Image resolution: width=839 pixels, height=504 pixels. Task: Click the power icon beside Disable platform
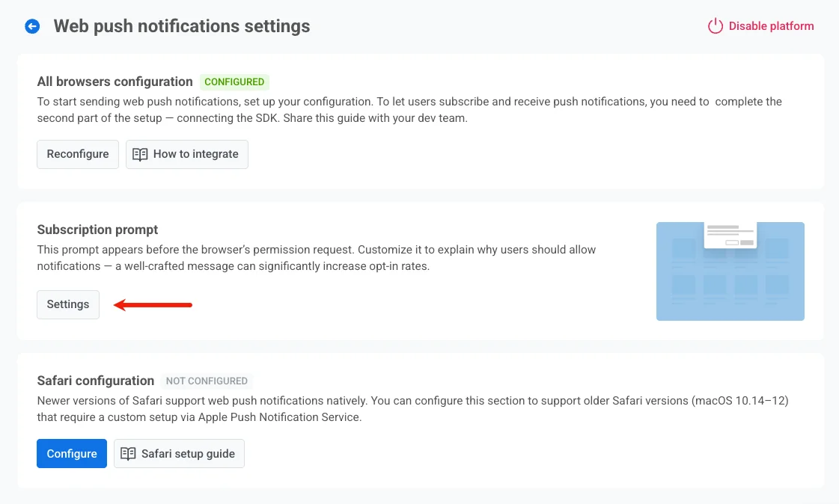(716, 26)
